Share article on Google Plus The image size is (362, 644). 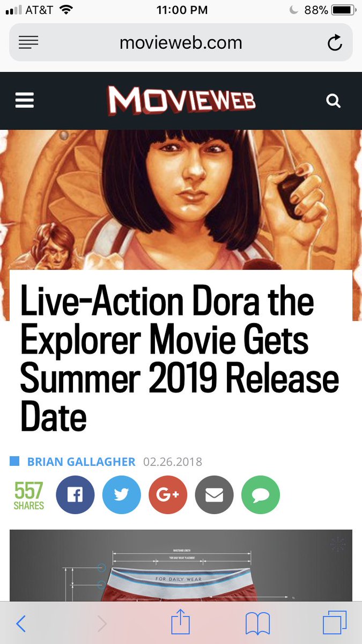[168, 495]
